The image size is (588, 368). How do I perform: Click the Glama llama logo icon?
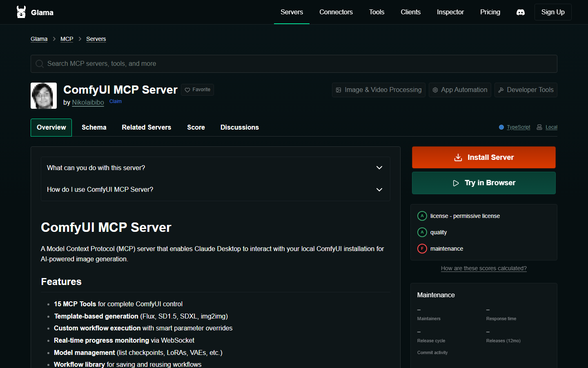21,12
